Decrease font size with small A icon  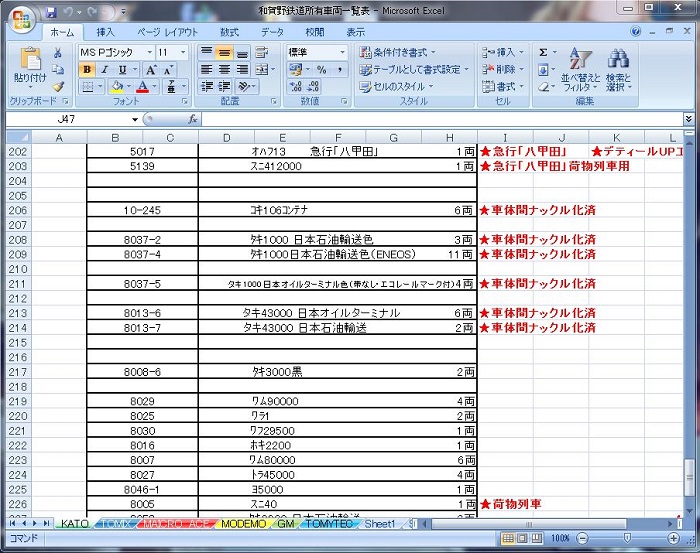(168, 70)
